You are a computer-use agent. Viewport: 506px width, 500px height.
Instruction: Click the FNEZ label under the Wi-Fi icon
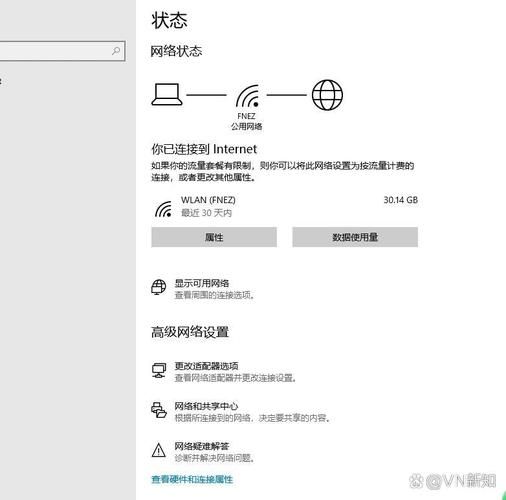tap(246, 116)
